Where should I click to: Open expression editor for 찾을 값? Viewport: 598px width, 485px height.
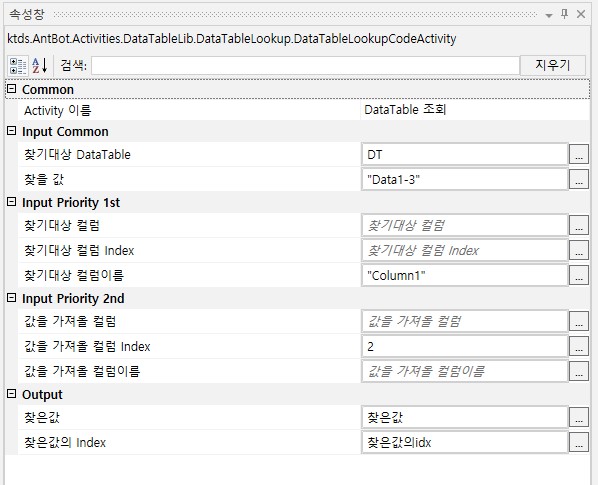[579, 179]
